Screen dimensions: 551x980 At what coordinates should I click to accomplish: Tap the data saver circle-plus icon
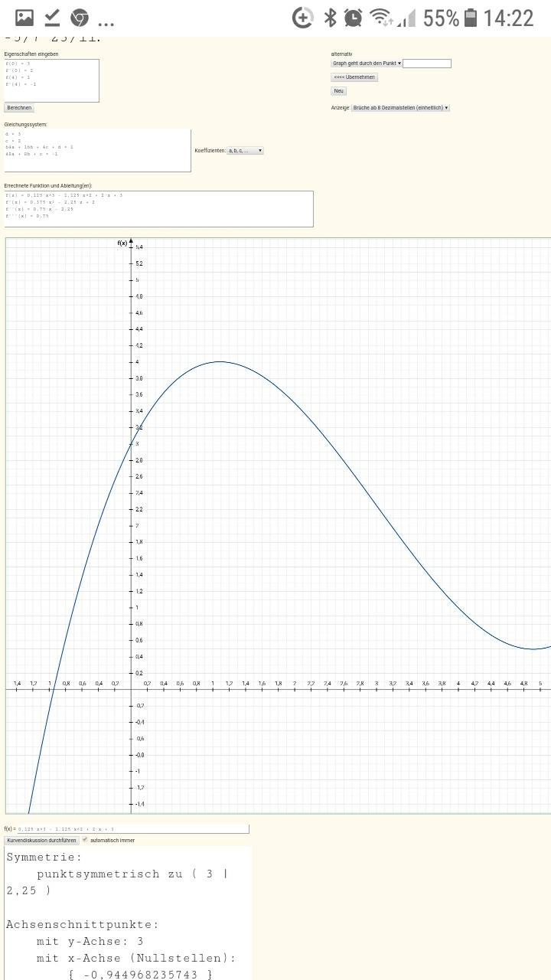(x=303, y=18)
